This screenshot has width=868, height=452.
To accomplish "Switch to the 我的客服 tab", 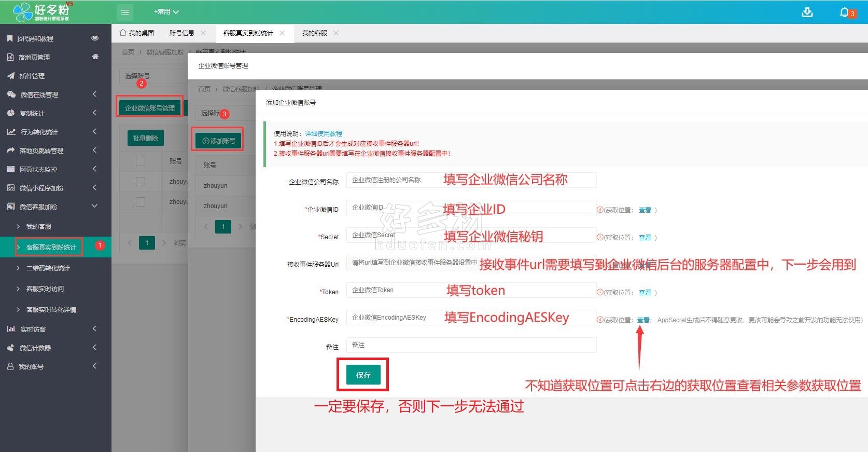I will pos(315,33).
